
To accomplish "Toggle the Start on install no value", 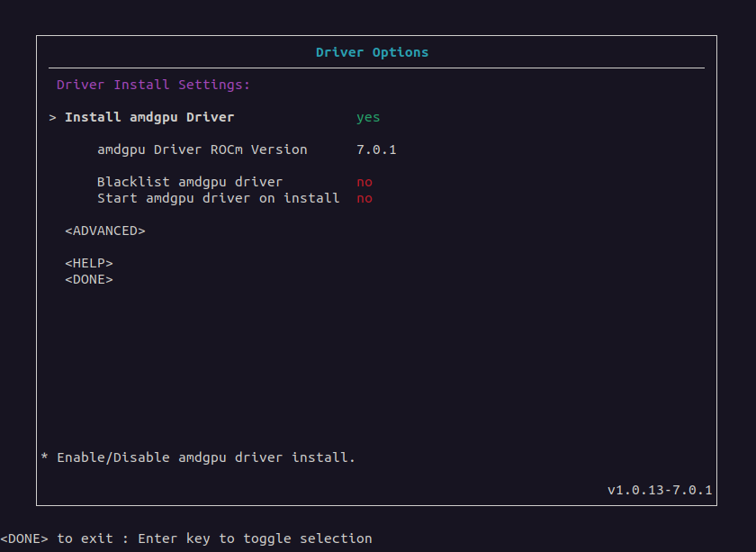I will coord(364,199).
